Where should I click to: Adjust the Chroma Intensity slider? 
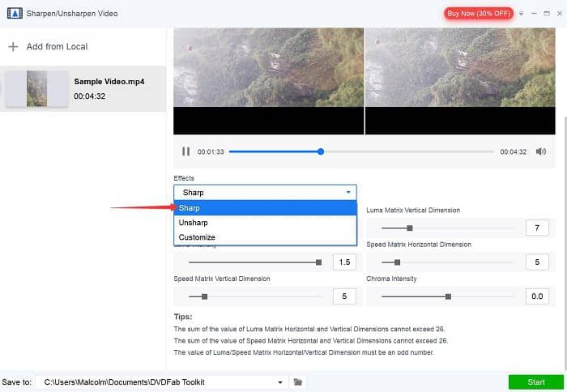click(448, 297)
